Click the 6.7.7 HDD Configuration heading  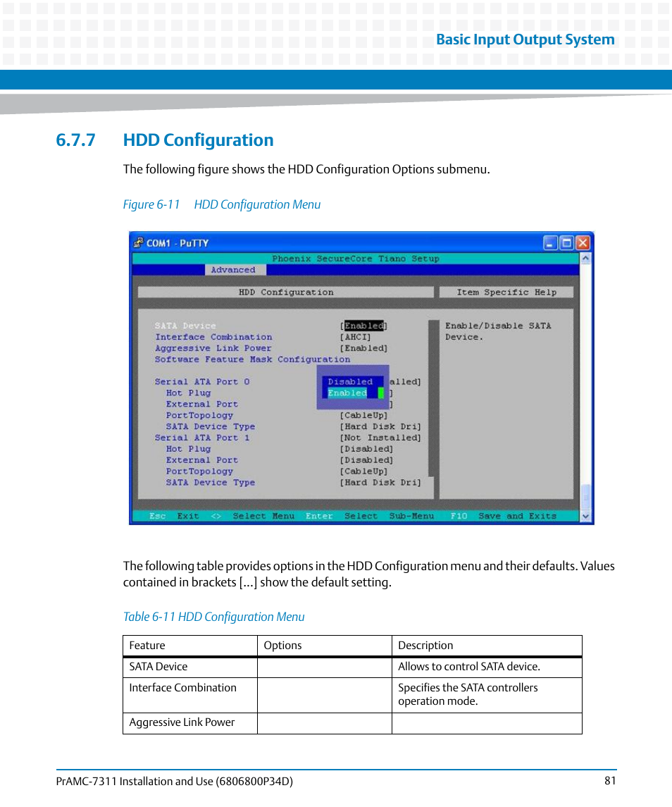(165, 140)
